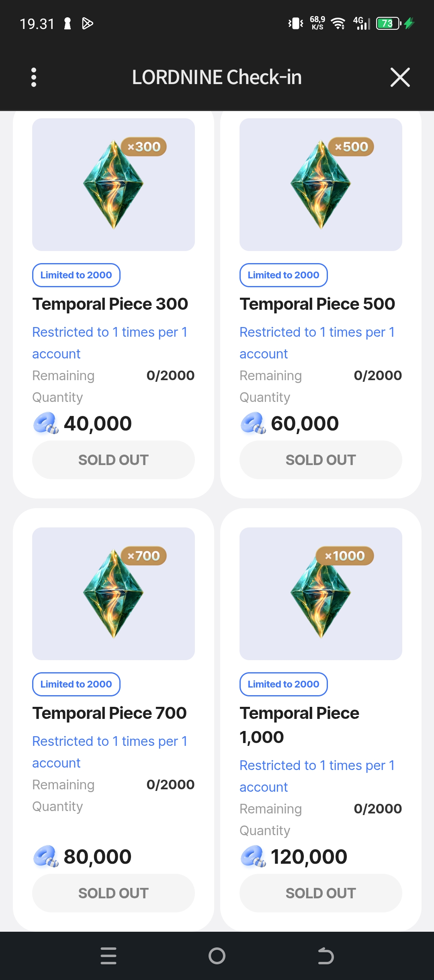Tap the coin icon beside 40,000
The height and width of the screenshot is (980, 434).
[x=46, y=423]
